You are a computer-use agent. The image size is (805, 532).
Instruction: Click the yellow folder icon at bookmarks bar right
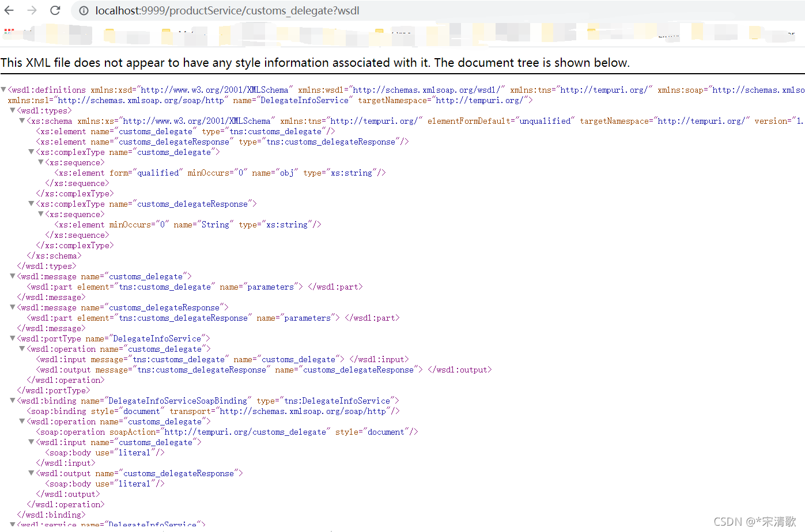tap(754, 33)
